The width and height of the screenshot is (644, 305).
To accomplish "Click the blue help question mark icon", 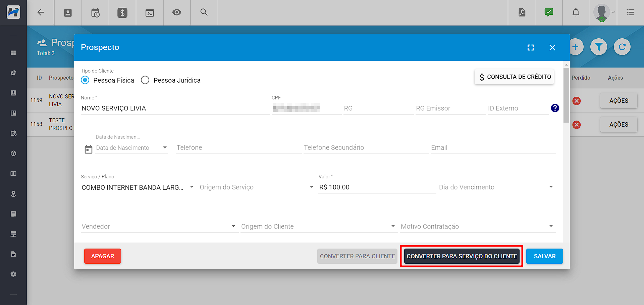I will coord(555,108).
